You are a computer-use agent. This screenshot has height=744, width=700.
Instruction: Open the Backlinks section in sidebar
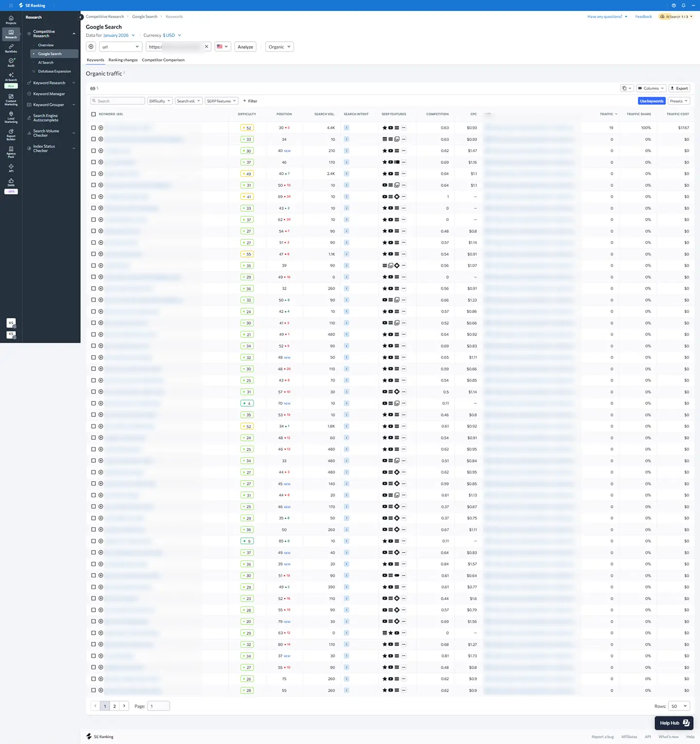[11, 48]
